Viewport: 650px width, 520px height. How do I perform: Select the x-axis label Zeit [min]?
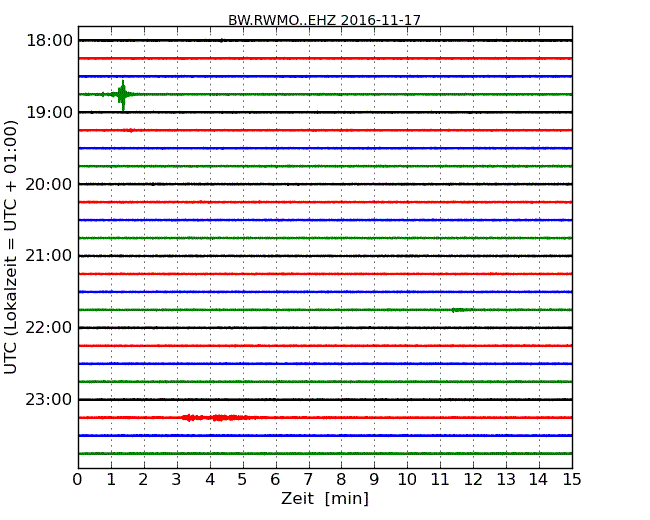pyautogui.click(x=325, y=498)
